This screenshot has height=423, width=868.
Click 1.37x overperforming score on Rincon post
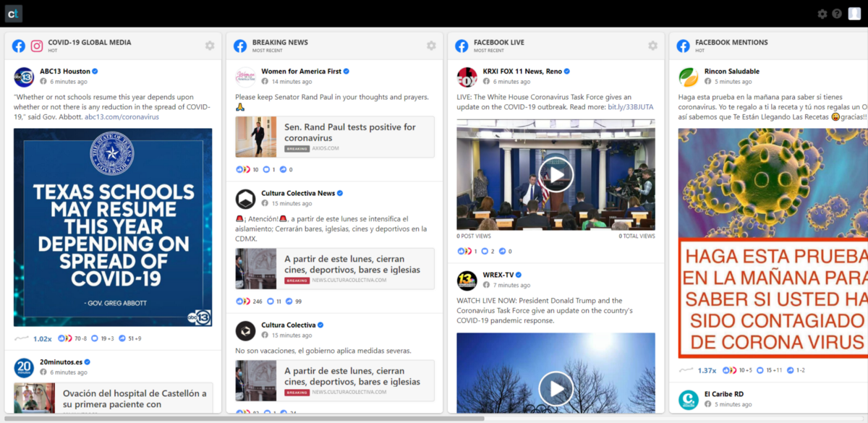tap(707, 371)
